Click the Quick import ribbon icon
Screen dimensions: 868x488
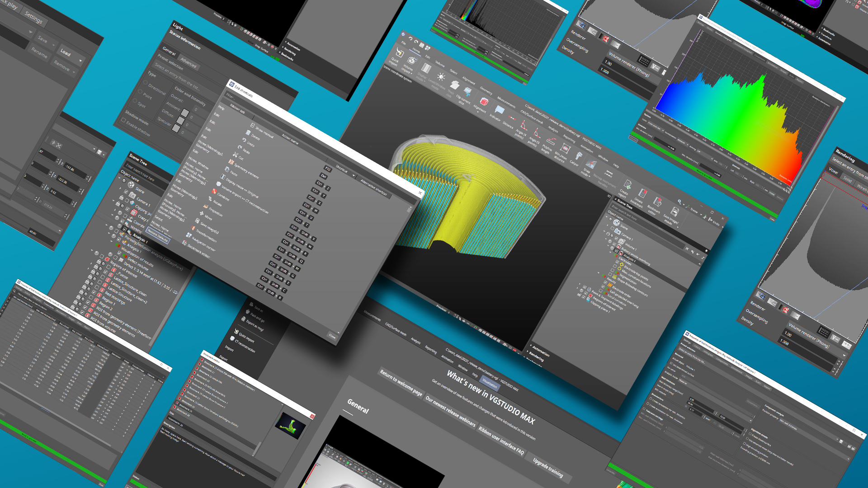[x=399, y=52]
